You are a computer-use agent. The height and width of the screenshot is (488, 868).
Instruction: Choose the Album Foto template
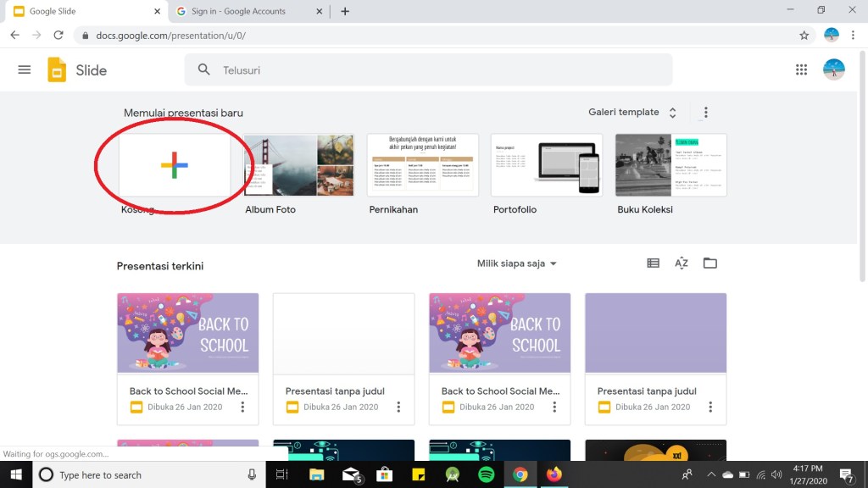(x=299, y=165)
